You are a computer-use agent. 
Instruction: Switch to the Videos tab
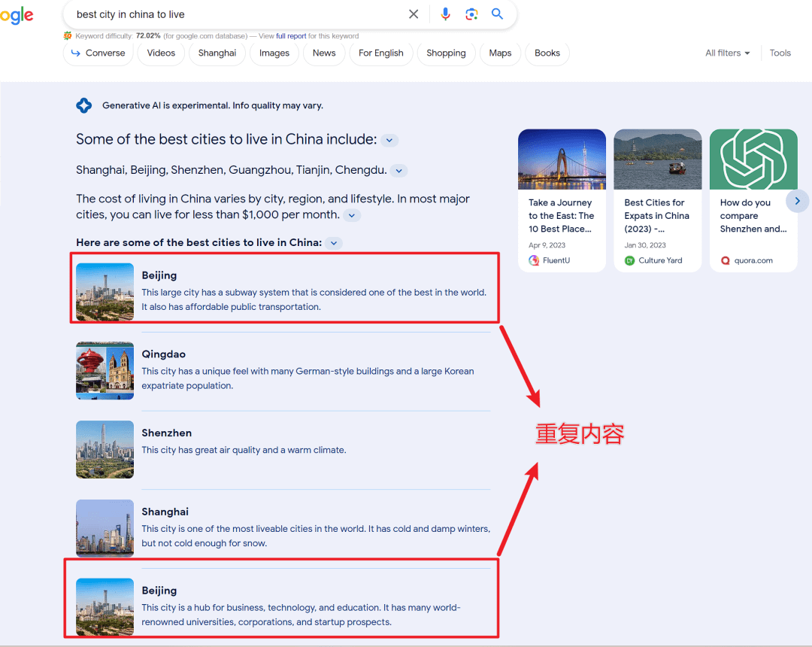[x=161, y=53]
